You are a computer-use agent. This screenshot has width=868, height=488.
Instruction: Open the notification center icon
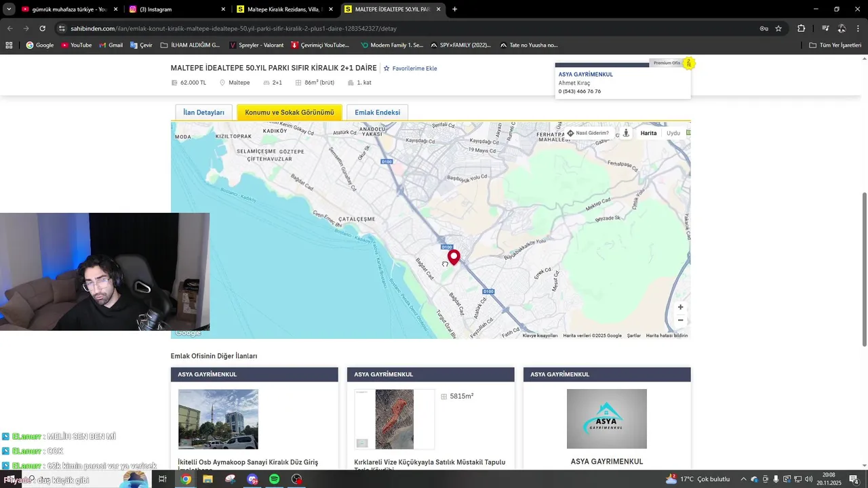[x=854, y=479]
